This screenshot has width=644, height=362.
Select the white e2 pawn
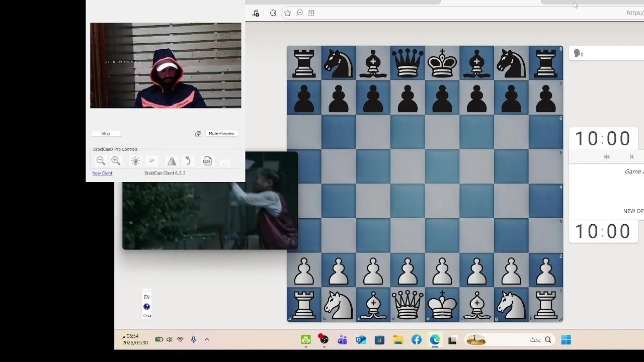point(442,270)
